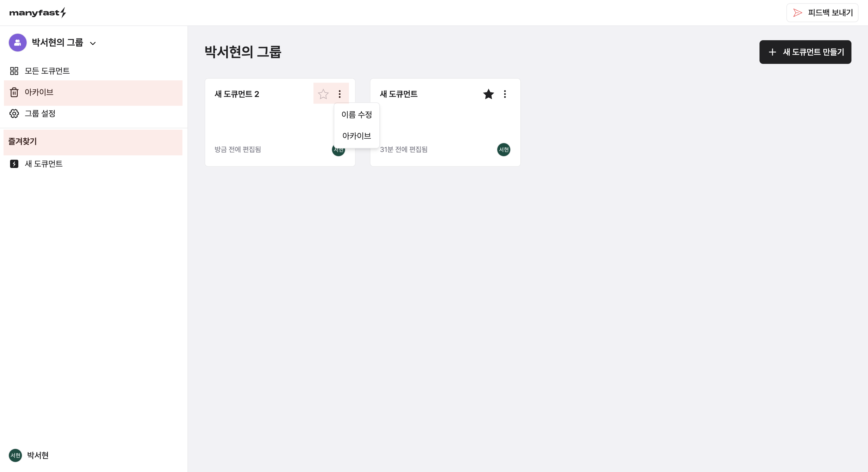Image resolution: width=868 pixels, height=472 pixels.
Task: Open the 새 도큐먼트 card
Action: pos(445,122)
